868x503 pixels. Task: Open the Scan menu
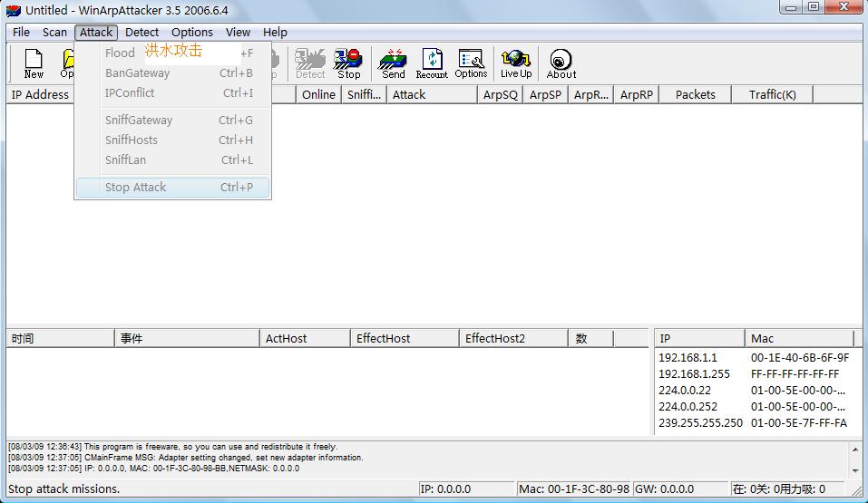[54, 32]
